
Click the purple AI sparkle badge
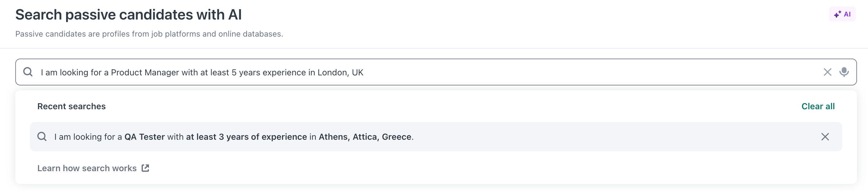click(842, 14)
